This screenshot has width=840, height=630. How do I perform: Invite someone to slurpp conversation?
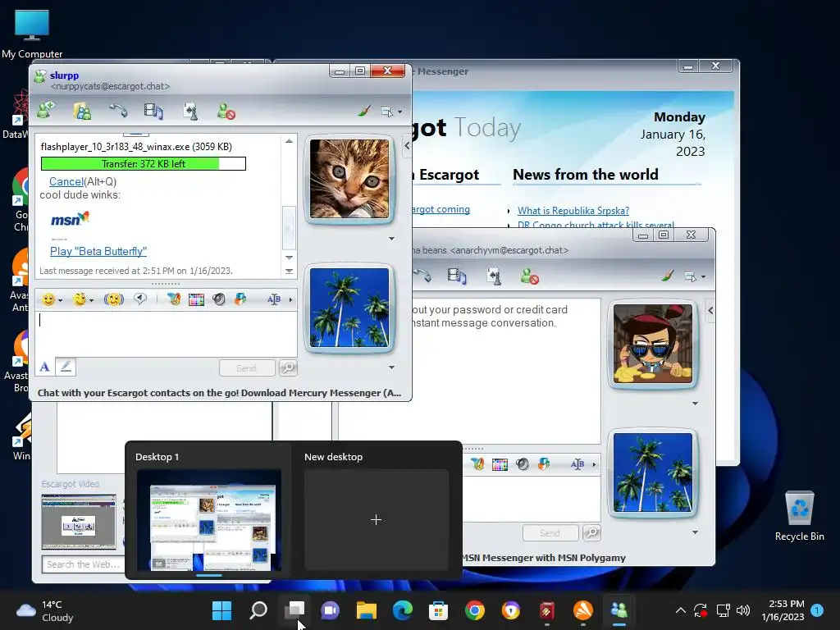pyautogui.click(x=46, y=111)
